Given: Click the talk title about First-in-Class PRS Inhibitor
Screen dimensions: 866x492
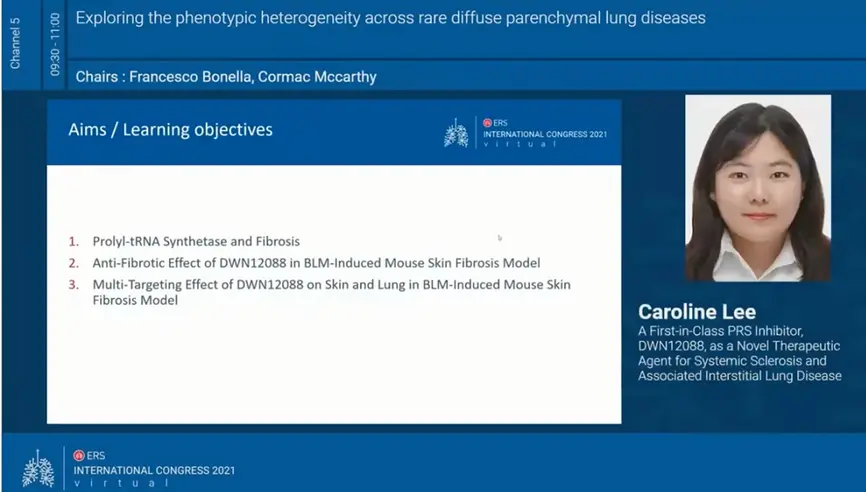Looking at the screenshot, I should 740,353.
